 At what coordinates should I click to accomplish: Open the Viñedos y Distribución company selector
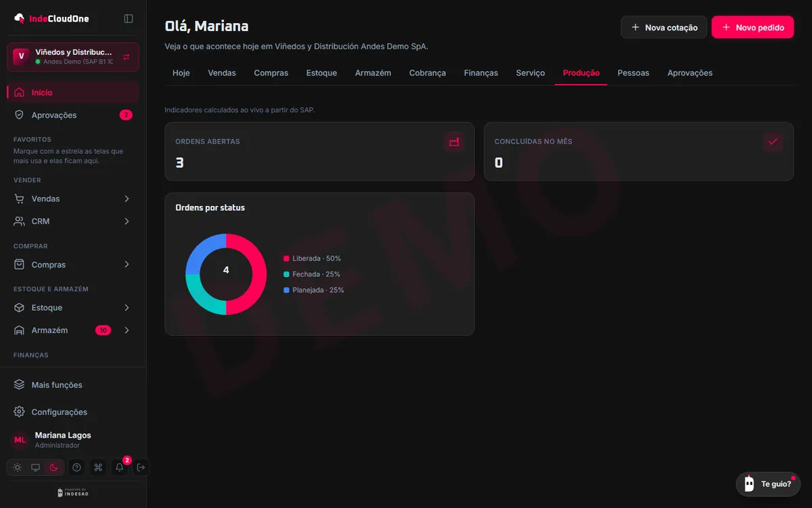[73, 57]
